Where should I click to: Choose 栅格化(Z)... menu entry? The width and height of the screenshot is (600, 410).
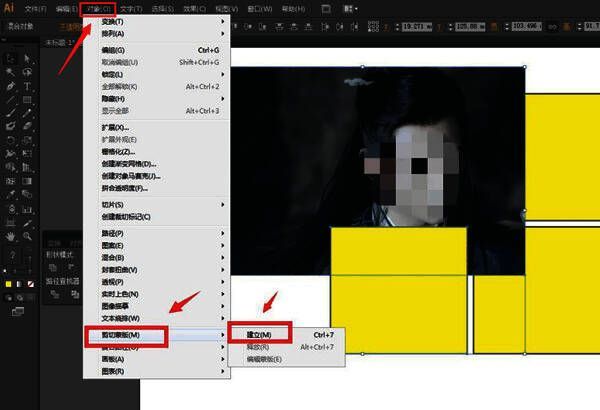pyautogui.click(x=157, y=152)
